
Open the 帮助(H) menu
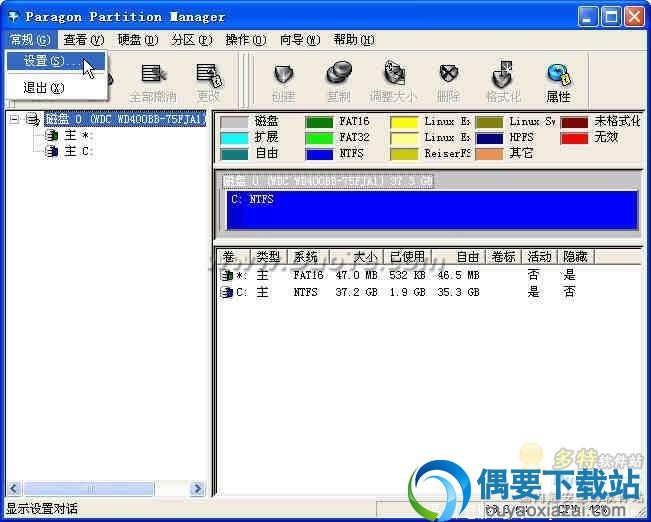point(354,40)
